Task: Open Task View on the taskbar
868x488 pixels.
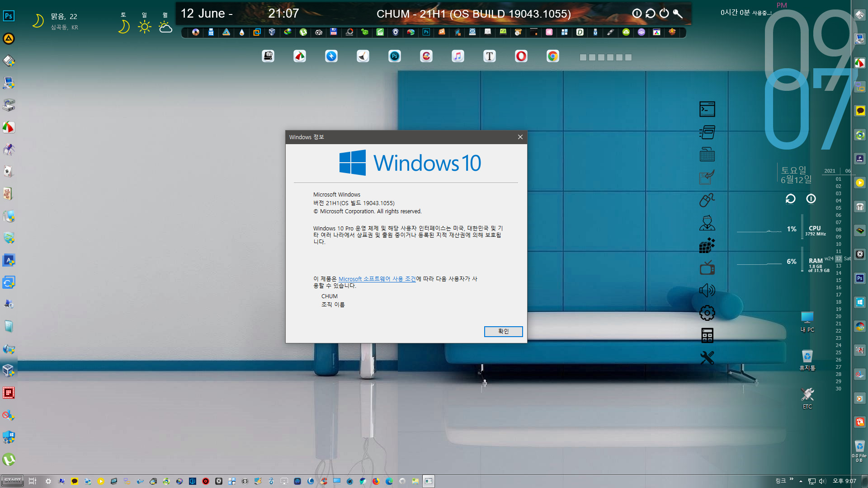Action: [32, 481]
